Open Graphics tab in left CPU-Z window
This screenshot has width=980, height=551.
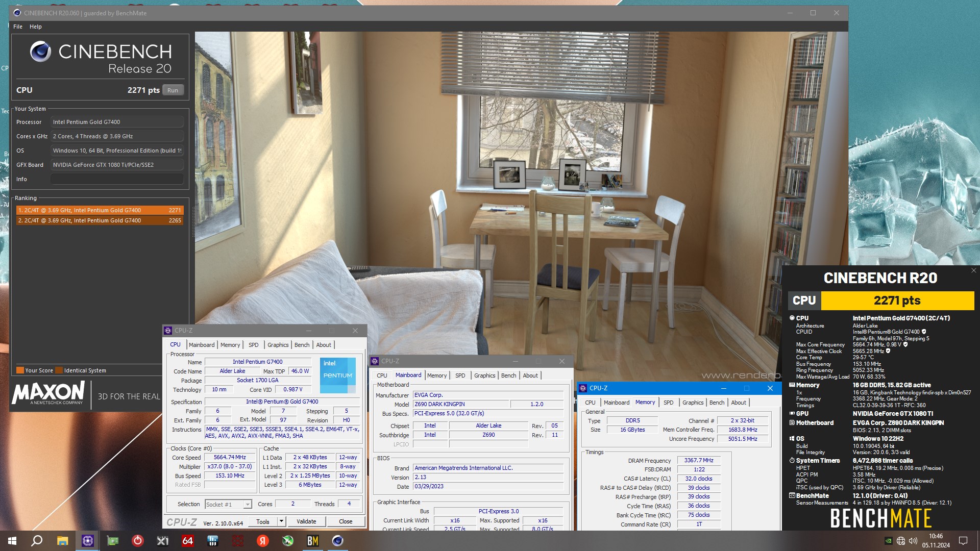pos(278,345)
